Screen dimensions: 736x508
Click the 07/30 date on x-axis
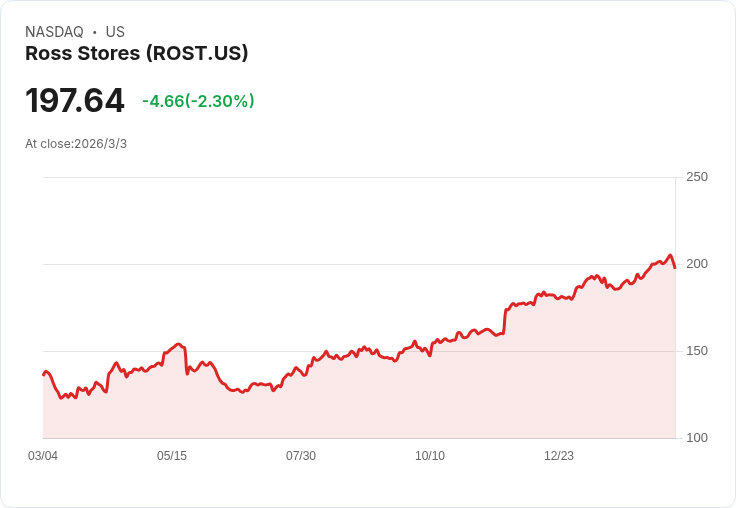click(x=301, y=456)
